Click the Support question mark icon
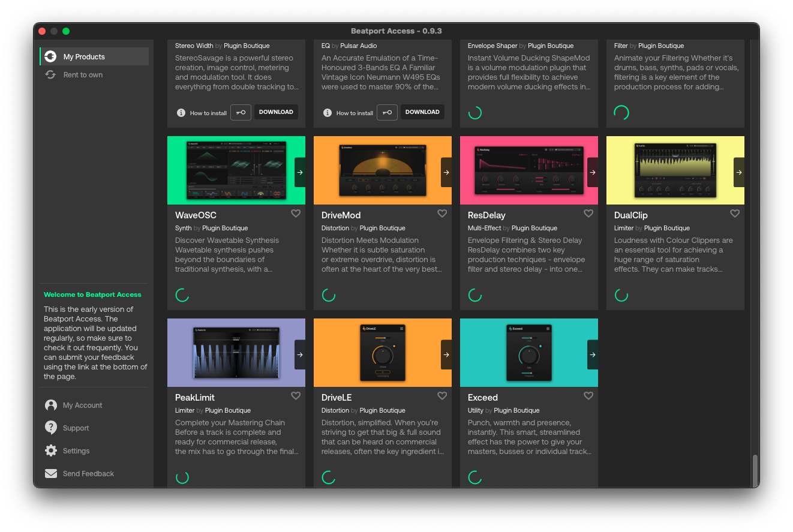 [x=51, y=428]
